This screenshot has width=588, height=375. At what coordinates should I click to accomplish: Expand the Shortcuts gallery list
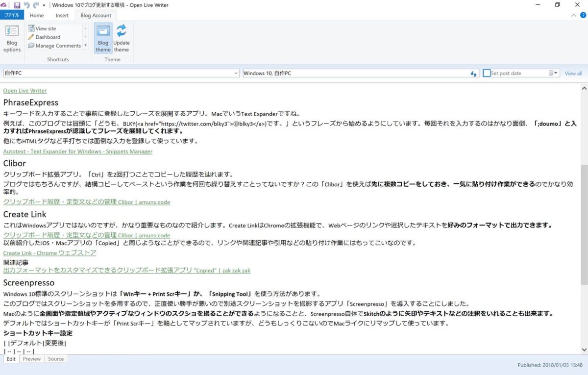point(86,46)
